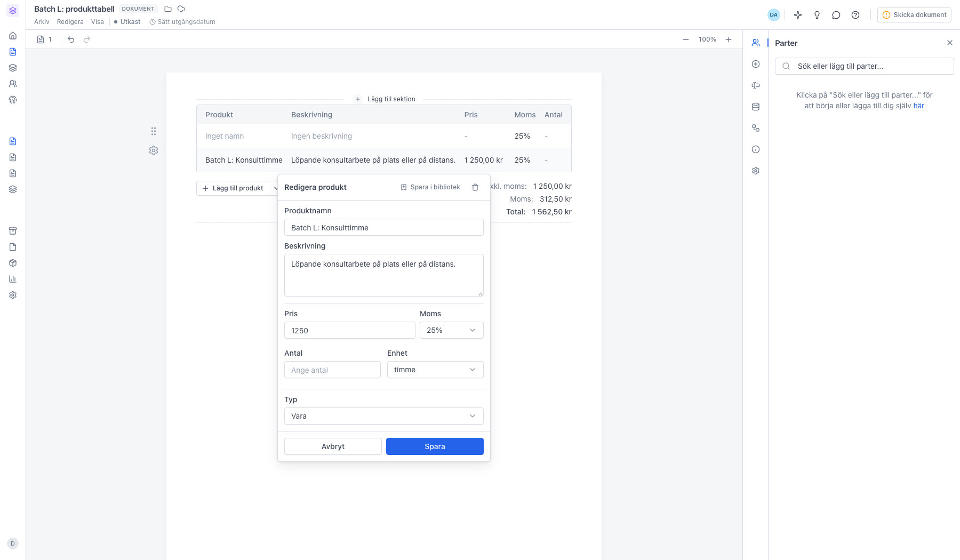Screen dimensions: 960x560
Task: Click Spara i bibliotek
Action: [430, 187]
